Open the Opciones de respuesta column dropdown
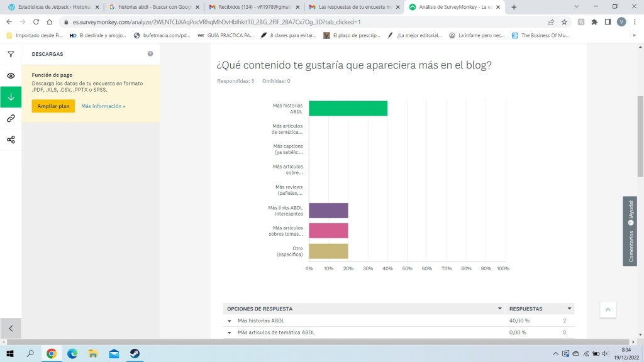Image resolution: width=644 pixels, height=362 pixels. (x=500, y=309)
